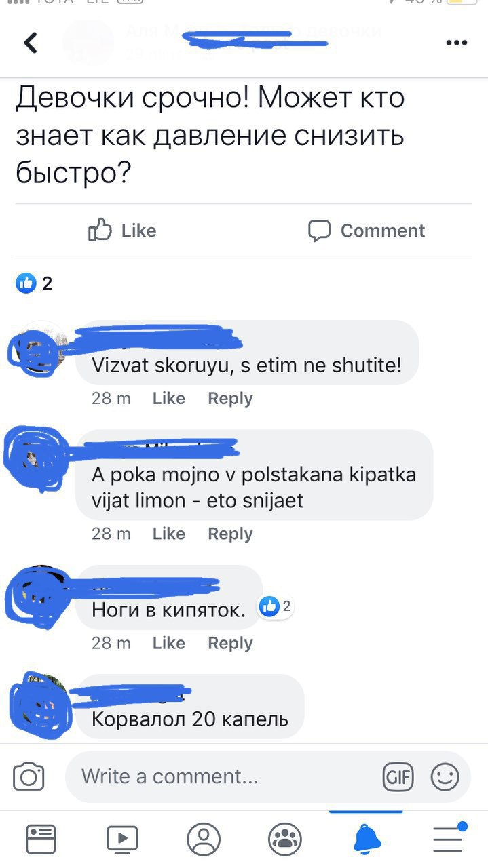Image resolution: width=488 pixels, height=868 pixels.
Task: Tap the camera icon beside the comment box
Action: tap(29, 776)
